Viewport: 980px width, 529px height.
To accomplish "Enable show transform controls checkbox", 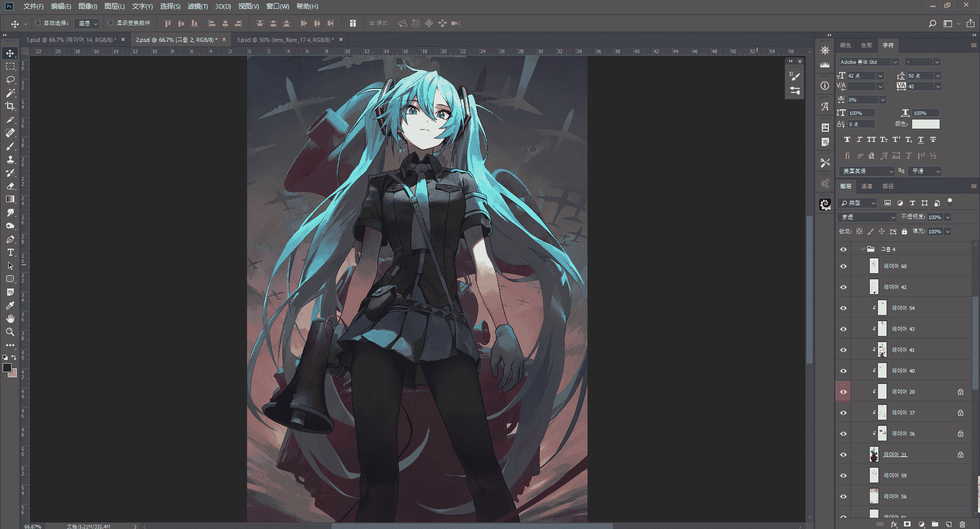I will click(110, 23).
